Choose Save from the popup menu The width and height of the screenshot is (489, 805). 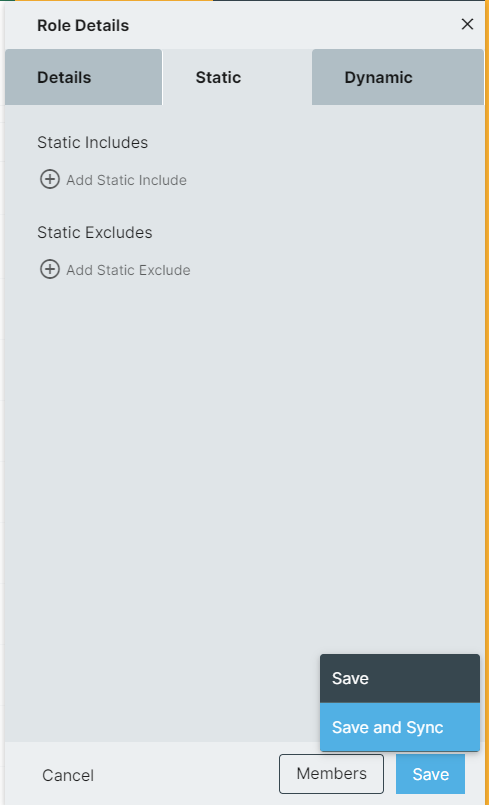[x=400, y=678]
